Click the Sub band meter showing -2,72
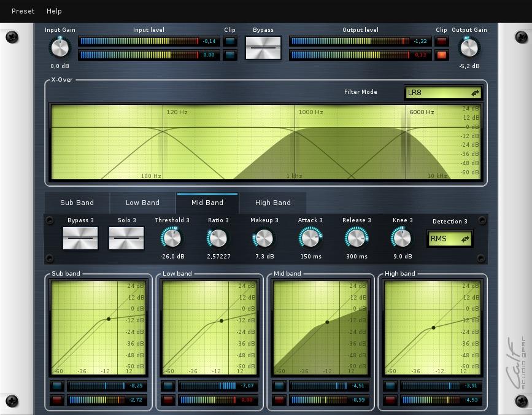This screenshot has height=415, width=532. click(x=107, y=400)
